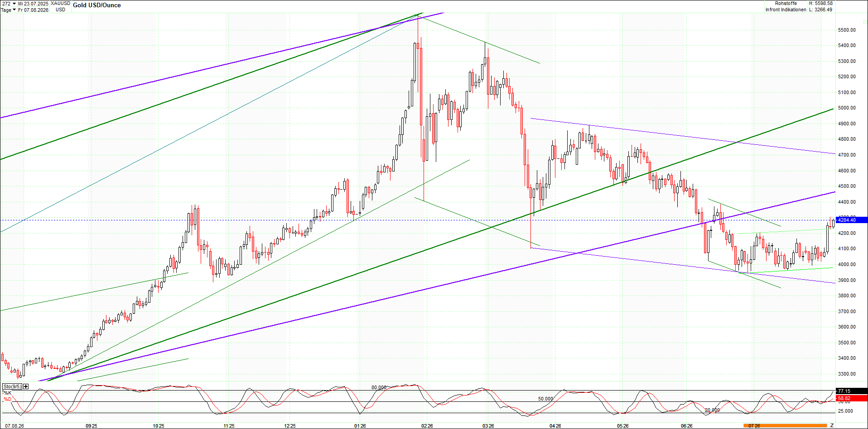Click the red 58.82 %D value tag
Screen dimensions: 868x429
(851, 399)
